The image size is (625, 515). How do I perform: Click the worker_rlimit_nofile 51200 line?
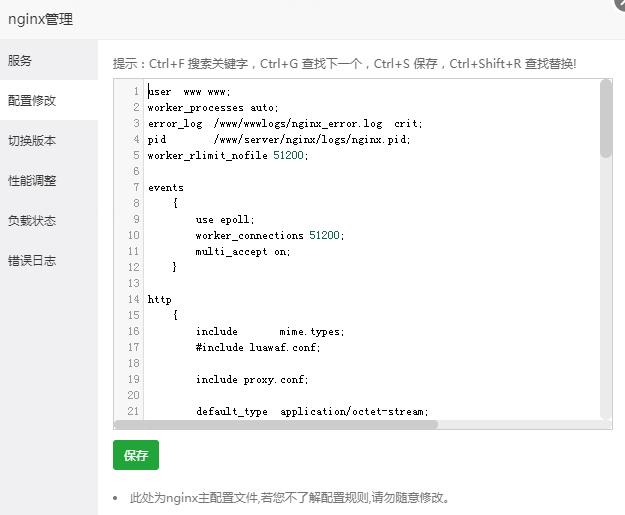[228, 156]
